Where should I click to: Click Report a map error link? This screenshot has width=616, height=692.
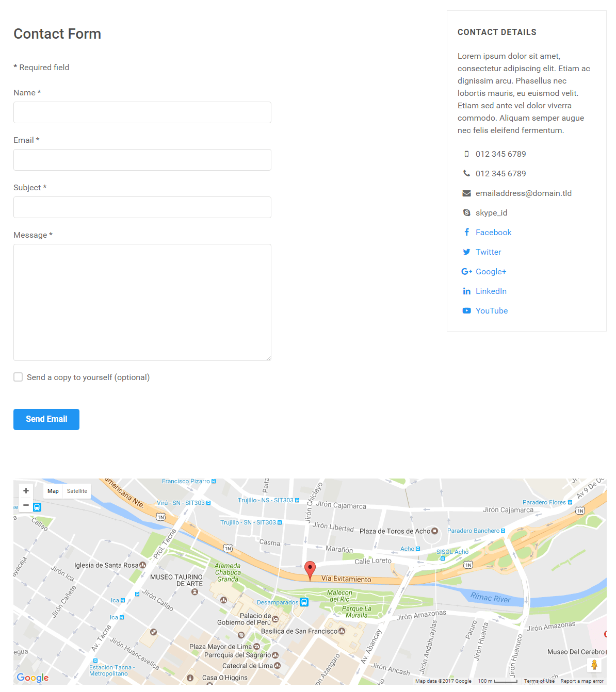[582, 681]
